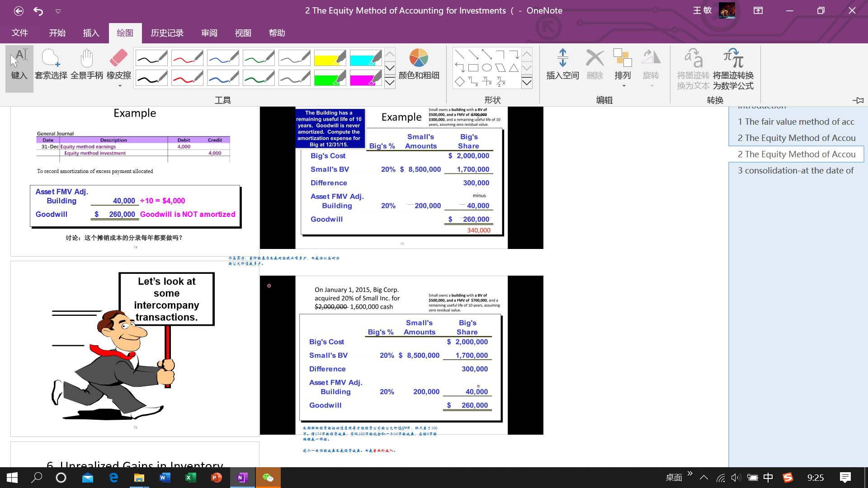Switch to the 开始 ribbon tab
Image resolution: width=868 pixels, height=488 pixels.
(57, 33)
